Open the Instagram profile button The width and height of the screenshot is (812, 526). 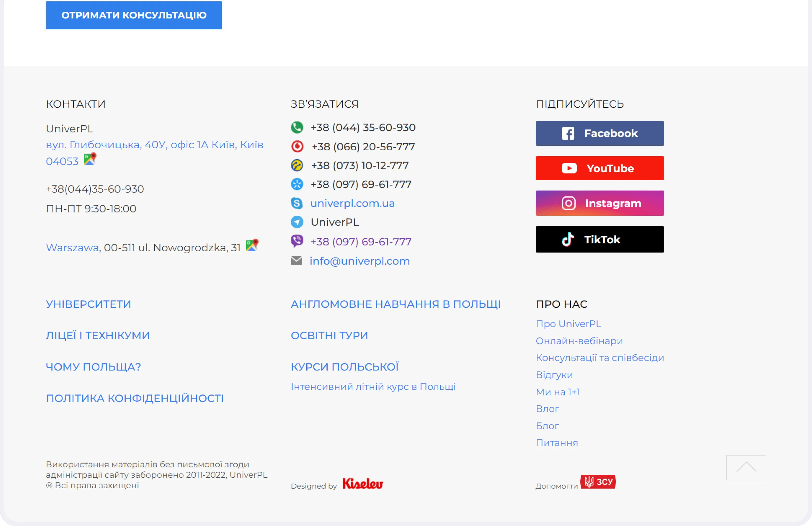tap(599, 203)
